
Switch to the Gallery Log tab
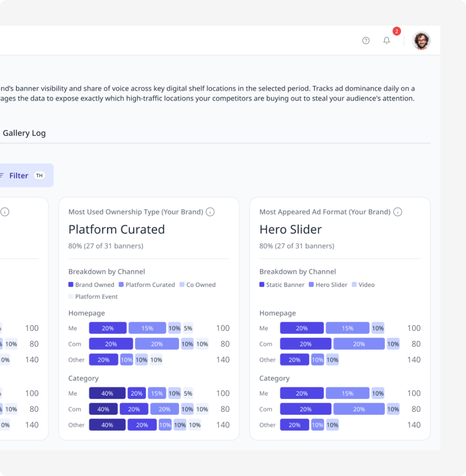[x=24, y=133]
